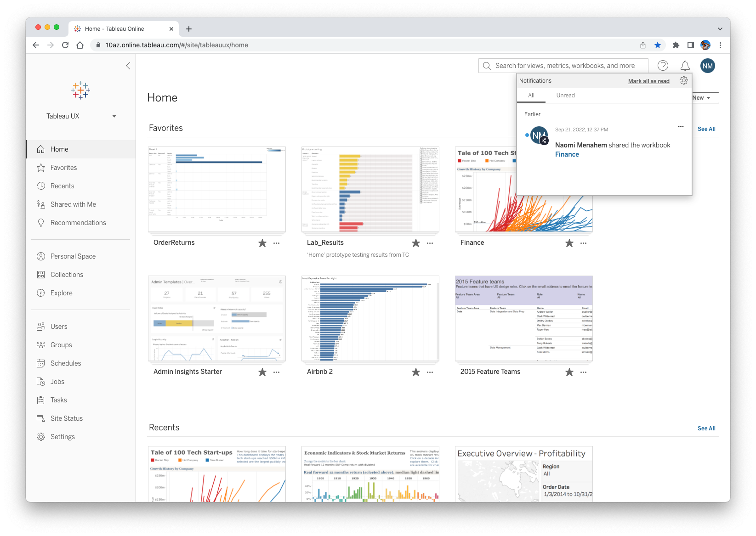Unfavorite OrderReturns using its star
The width and height of the screenshot is (756, 536).
coord(262,243)
